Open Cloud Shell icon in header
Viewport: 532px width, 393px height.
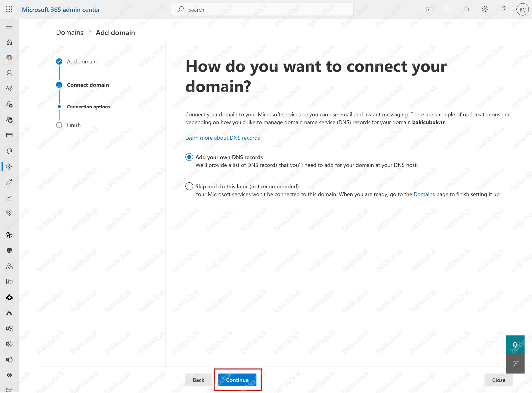[429, 10]
